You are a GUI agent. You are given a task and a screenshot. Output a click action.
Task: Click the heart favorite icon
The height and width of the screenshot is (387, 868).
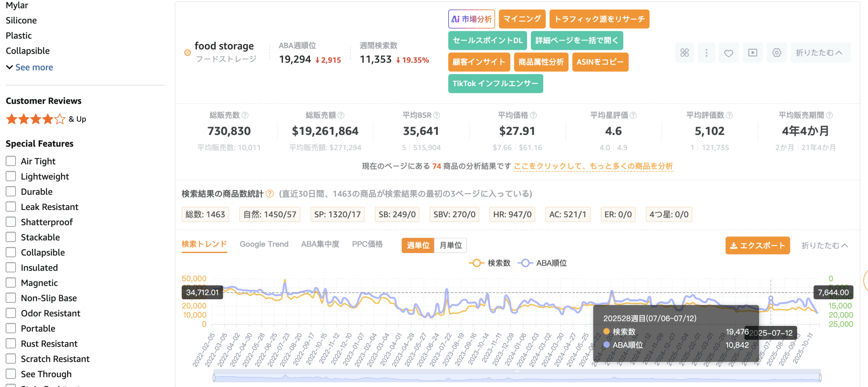coord(728,53)
